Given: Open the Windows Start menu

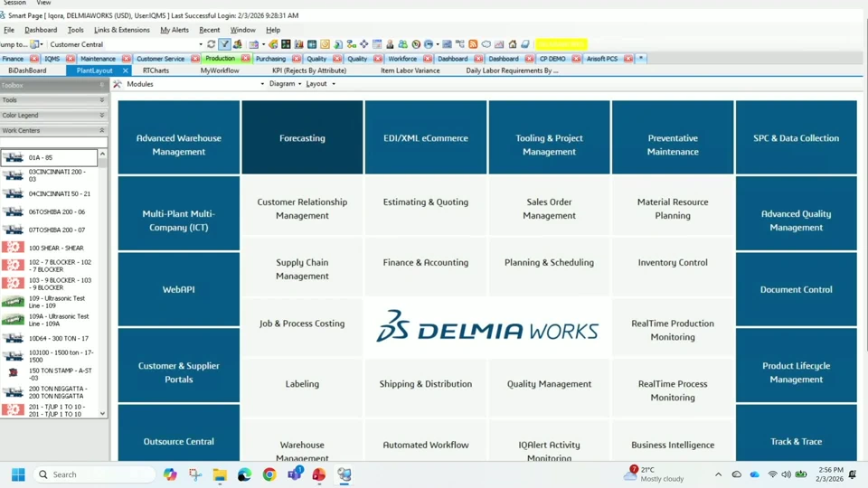Looking at the screenshot, I should tap(18, 474).
